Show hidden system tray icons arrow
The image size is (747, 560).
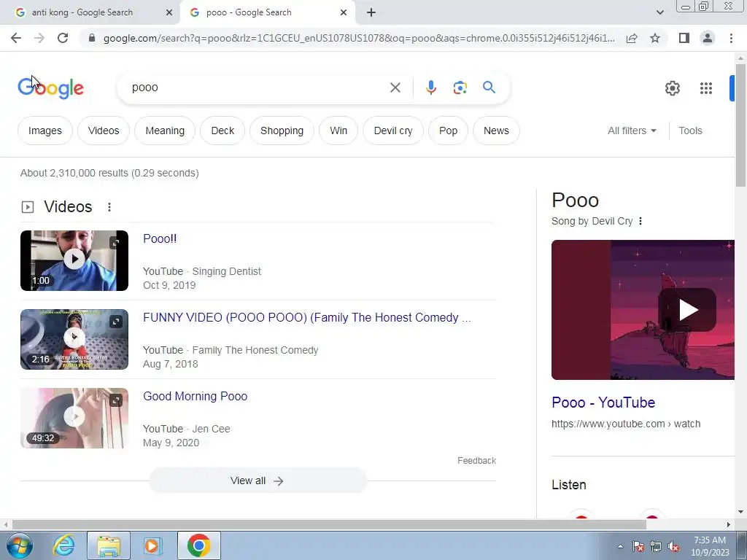pyautogui.click(x=620, y=546)
